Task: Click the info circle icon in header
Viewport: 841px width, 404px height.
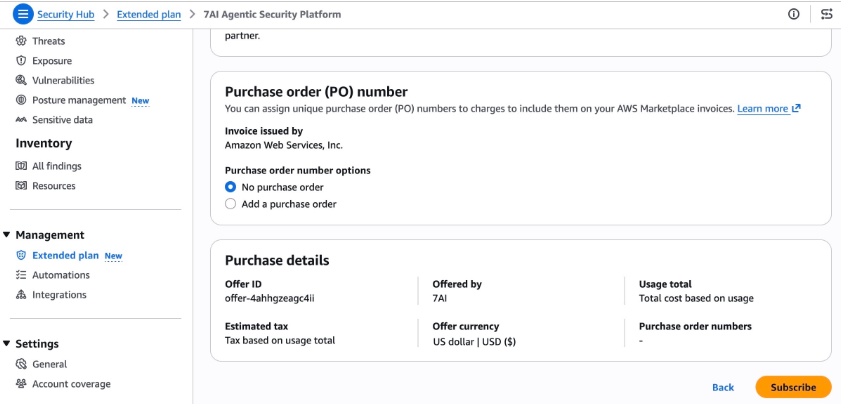Action: [x=794, y=14]
